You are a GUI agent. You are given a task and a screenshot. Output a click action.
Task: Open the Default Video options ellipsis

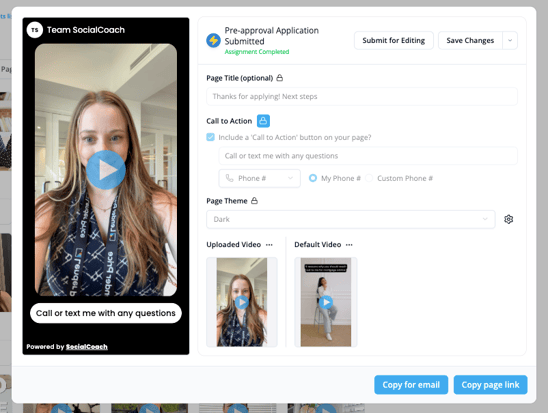(349, 245)
